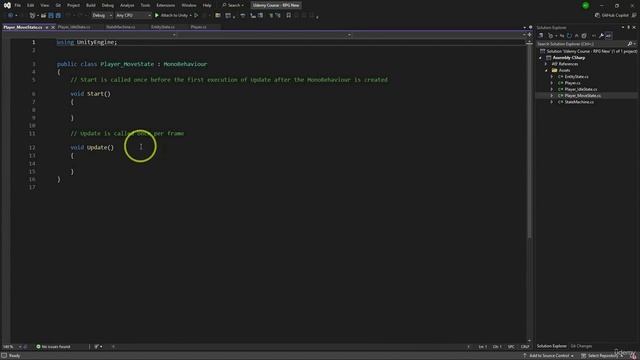This screenshot has width=640, height=360.
Task: Switch to the Player.cs tab
Action: [198, 27]
